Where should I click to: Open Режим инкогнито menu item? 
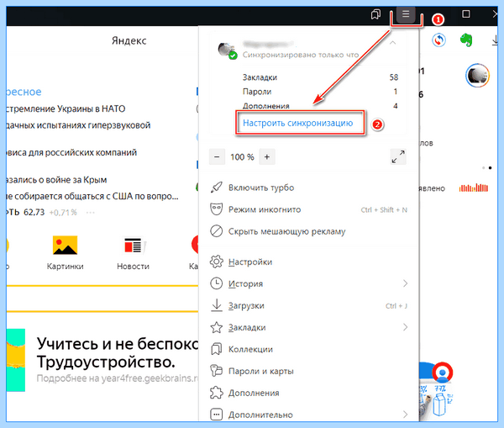(x=308, y=210)
